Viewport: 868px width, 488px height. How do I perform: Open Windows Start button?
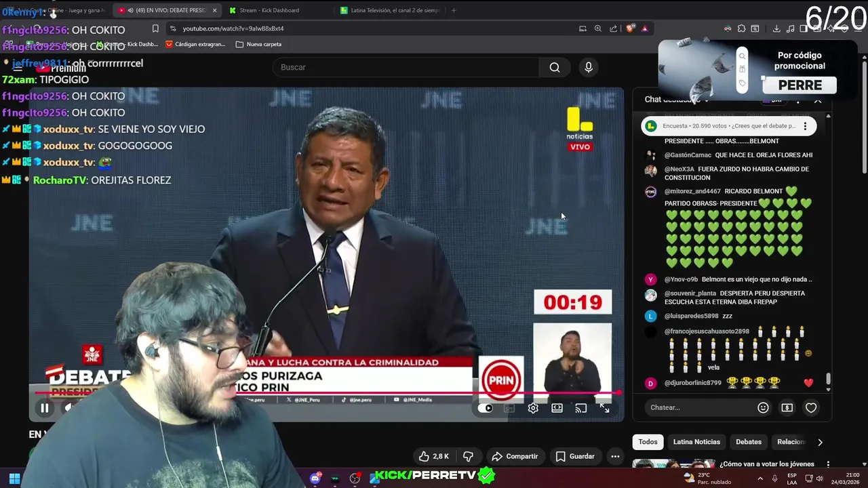[14, 479]
